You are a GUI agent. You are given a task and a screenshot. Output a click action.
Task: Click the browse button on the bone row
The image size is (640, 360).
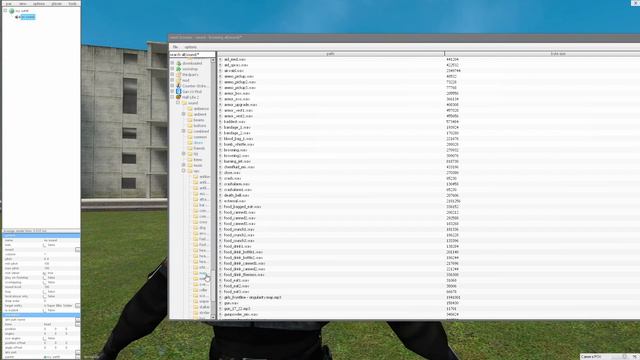(x=78, y=324)
